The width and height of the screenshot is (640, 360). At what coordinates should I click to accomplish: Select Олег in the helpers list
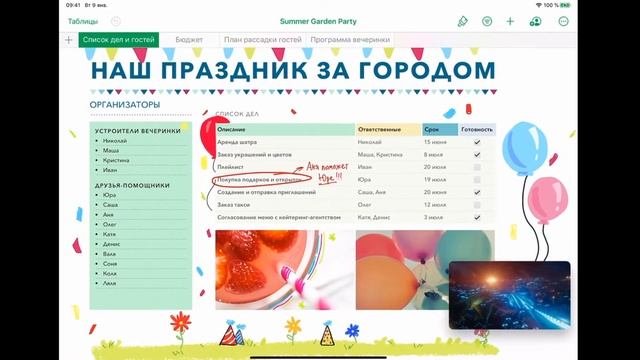click(110, 224)
